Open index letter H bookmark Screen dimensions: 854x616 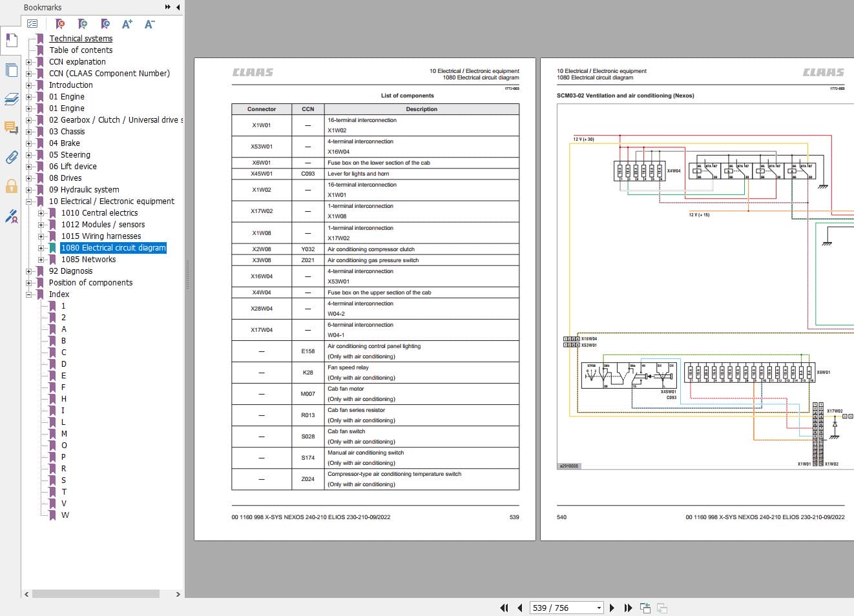pyautogui.click(x=64, y=399)
